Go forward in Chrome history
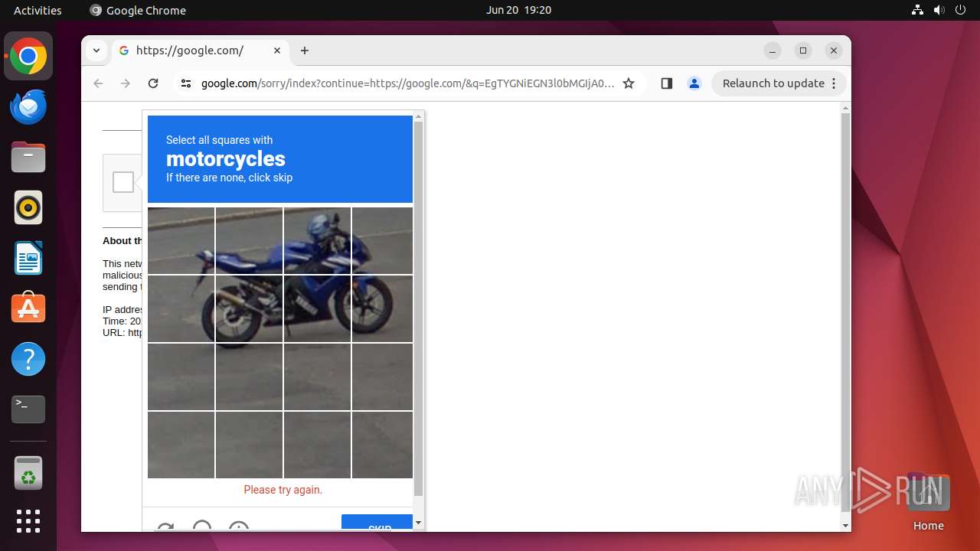 126,83
